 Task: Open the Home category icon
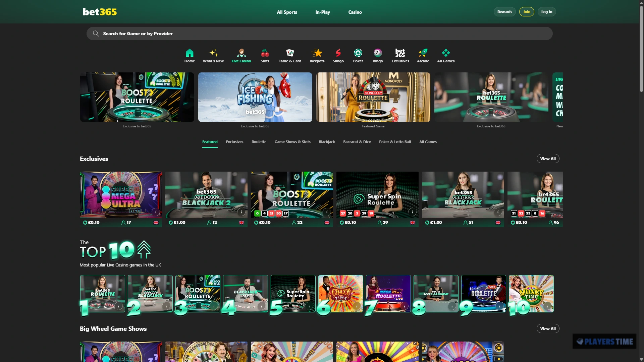pos(190,56)
